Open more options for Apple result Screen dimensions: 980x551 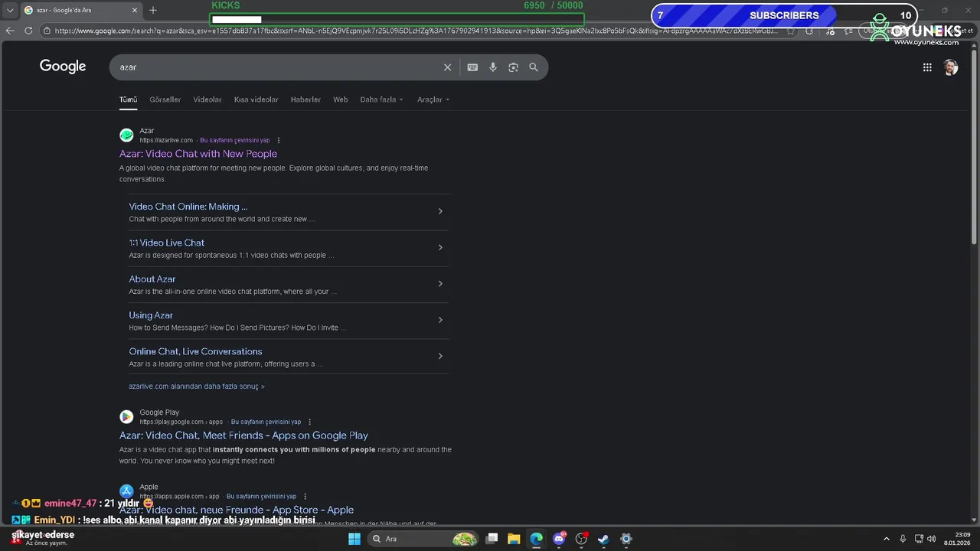tap(305, 497)
